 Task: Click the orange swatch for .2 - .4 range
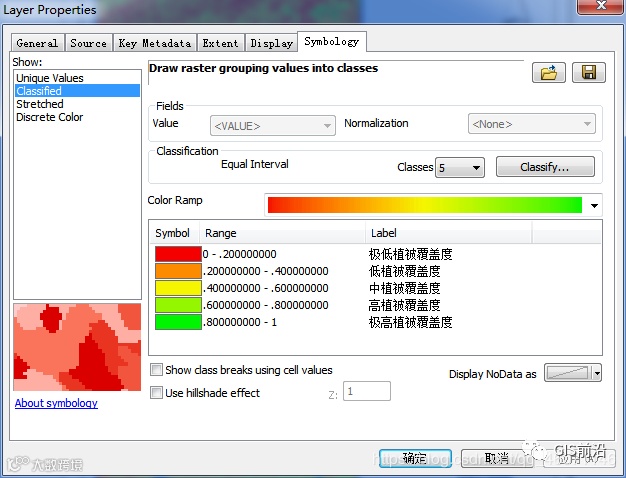[178, 271]
